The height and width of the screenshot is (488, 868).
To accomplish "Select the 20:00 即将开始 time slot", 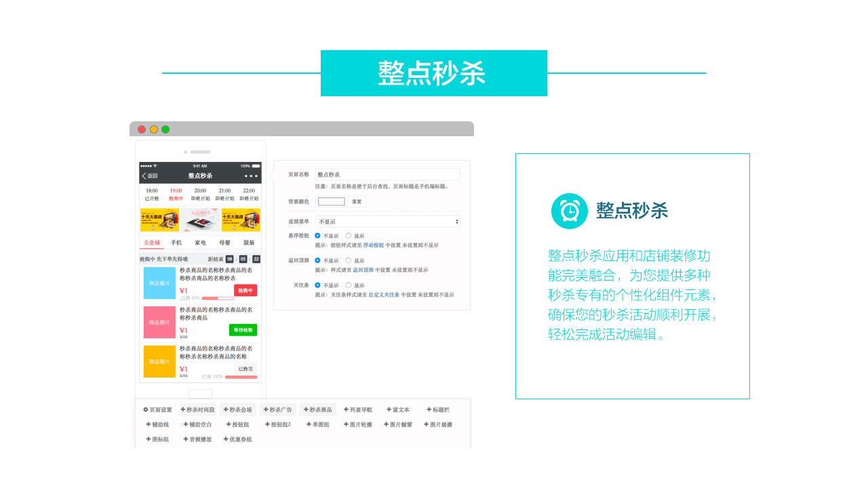I will (201, 195).
